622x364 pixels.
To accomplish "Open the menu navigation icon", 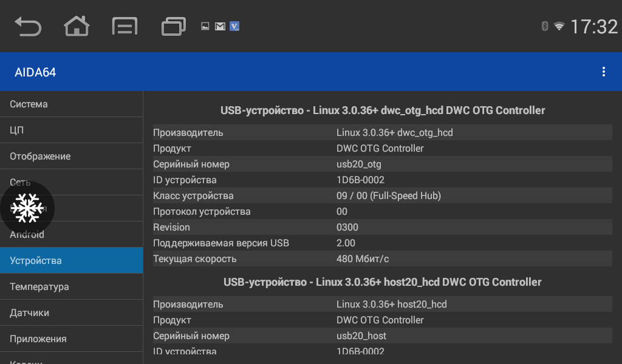I will pos(125,27).
